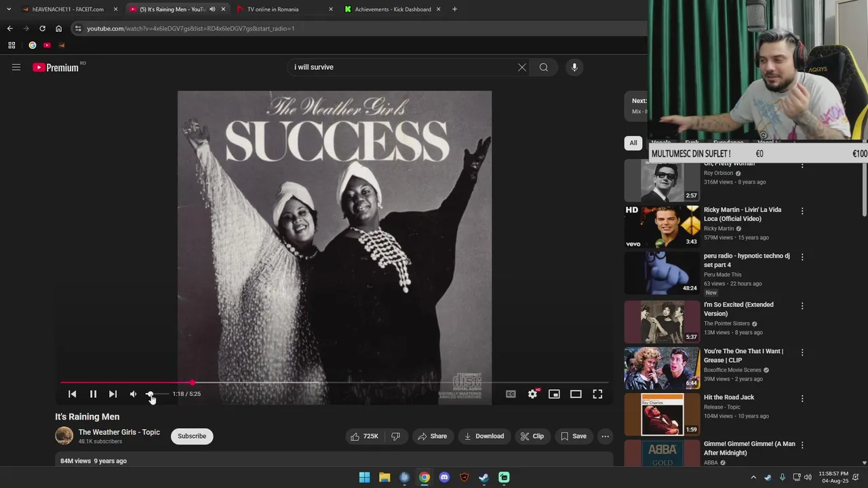Open the YouTube guide hamburger menu

click(x=16, y=67)
